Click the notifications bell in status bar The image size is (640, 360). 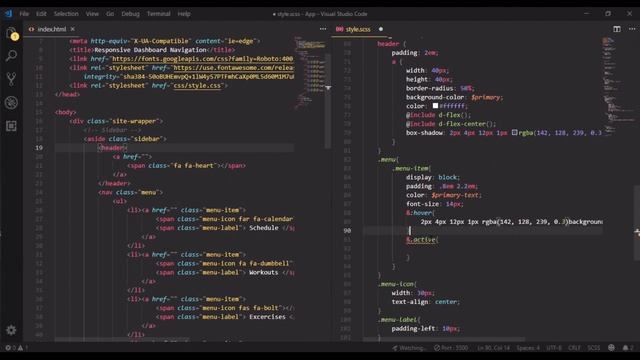click(628, 348)
